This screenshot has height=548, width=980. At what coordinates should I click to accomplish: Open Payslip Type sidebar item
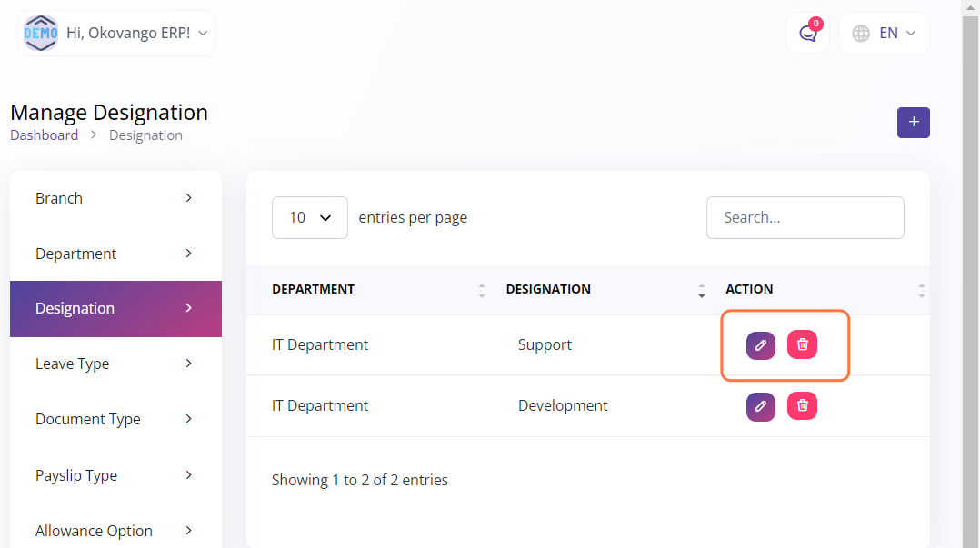[115, 475]
